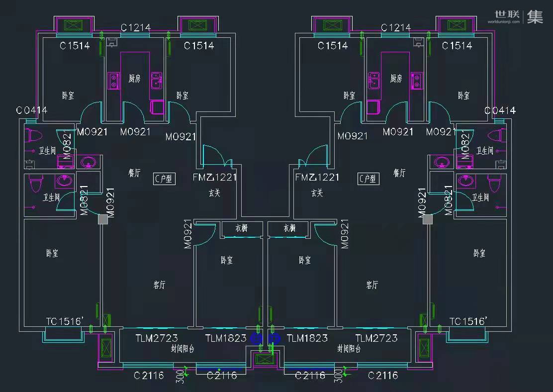Image resolution: width=553 pixels, height=392 pixels.
Task: Select the round wash basin in the right unit's lower 卫生间
Action: [x=466, y=181]
